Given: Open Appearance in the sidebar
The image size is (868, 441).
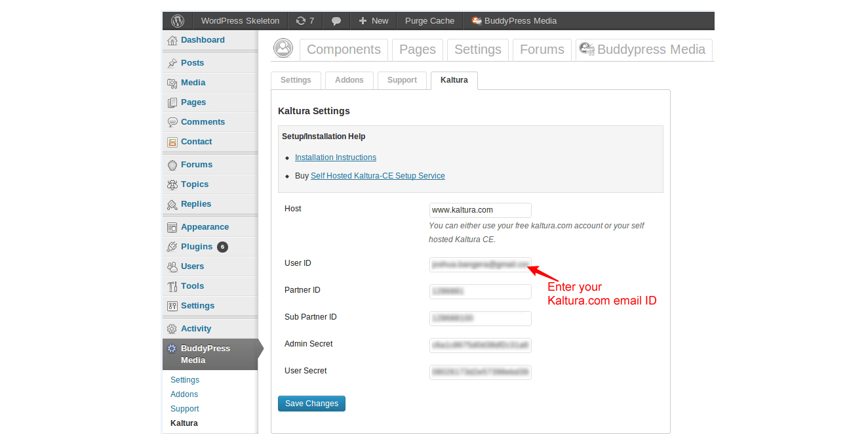Looking at the screenshot, I should coord(205,227).
